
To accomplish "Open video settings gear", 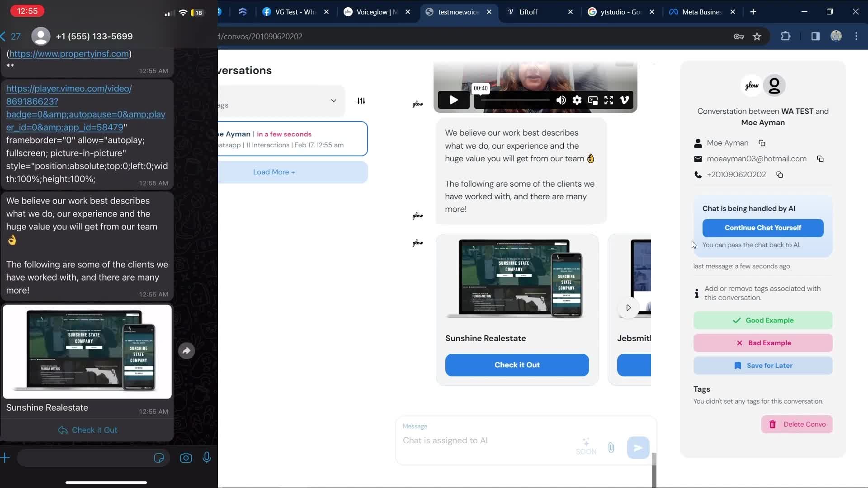I will 577,100.
